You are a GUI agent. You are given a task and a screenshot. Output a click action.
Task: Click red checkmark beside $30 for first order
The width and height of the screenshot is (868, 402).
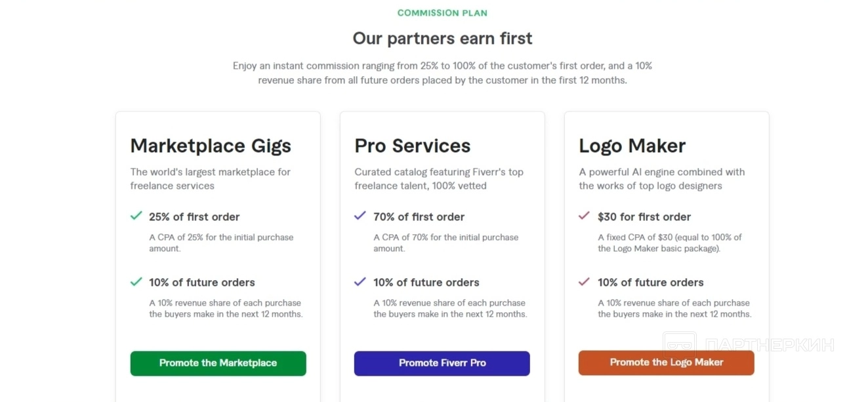pyautogui.click(x=584, y=216)
